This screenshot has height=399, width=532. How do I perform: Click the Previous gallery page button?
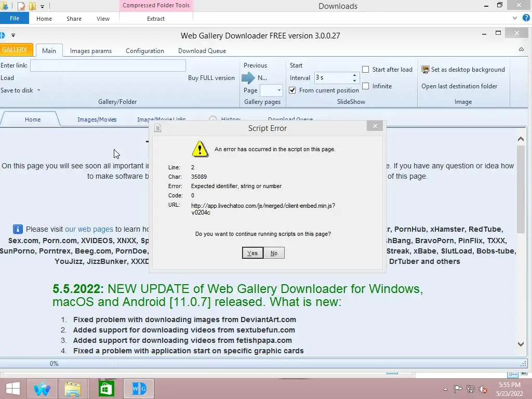click(x=255, y=65)
